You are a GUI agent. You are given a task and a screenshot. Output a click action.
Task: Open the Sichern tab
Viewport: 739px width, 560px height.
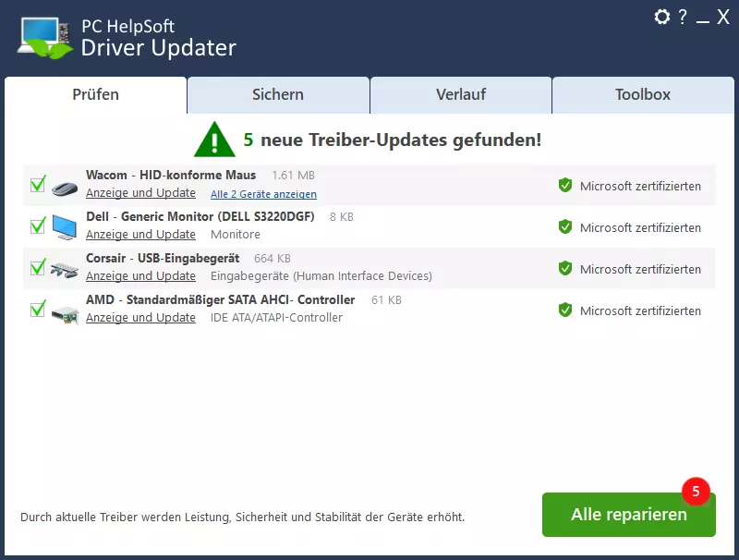[x=278, y=95]
